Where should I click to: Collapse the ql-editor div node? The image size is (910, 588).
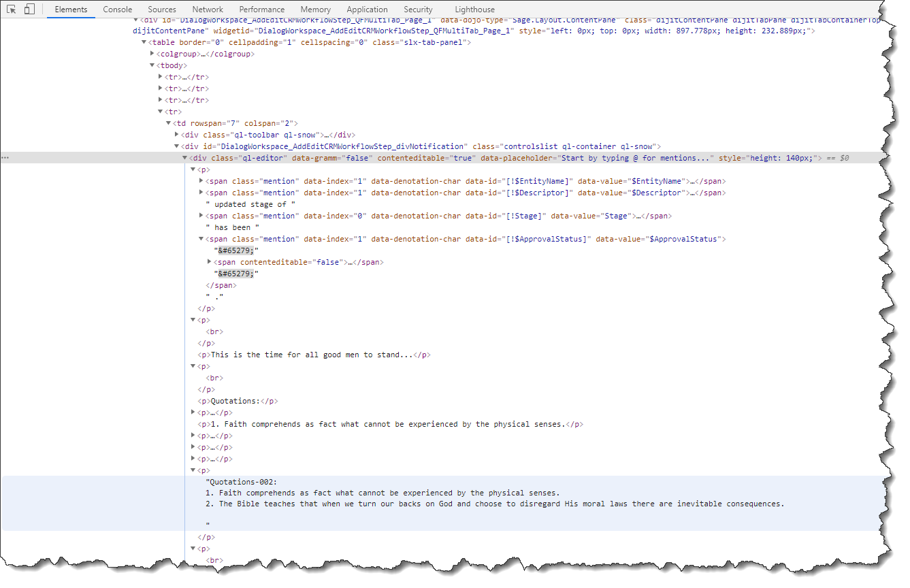point(185,158)
